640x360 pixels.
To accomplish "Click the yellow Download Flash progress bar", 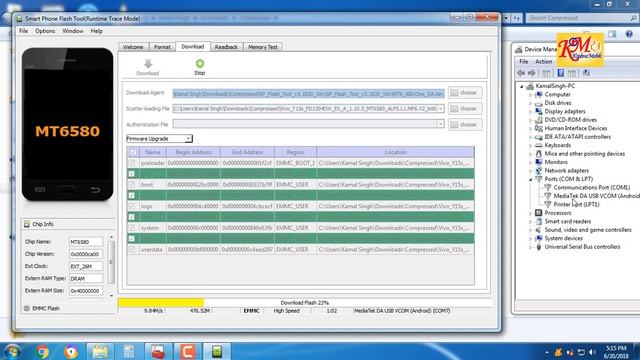I will 161,302.
